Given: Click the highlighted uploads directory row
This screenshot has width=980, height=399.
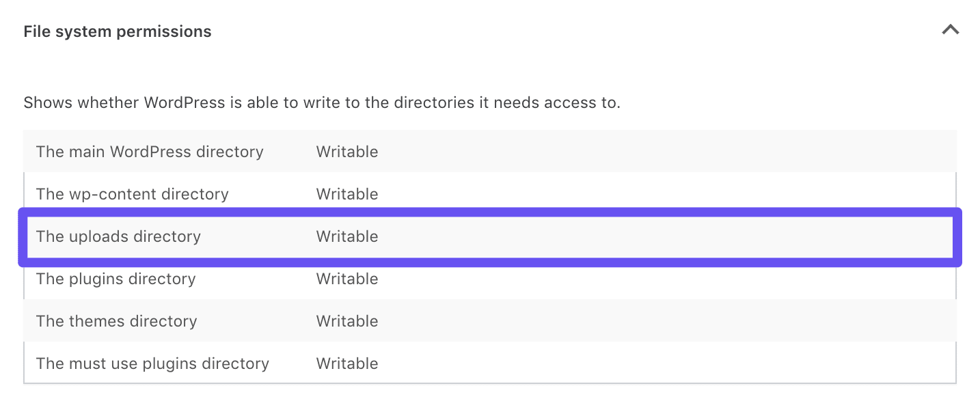Looking at the screenshot, I should point(478,236).
